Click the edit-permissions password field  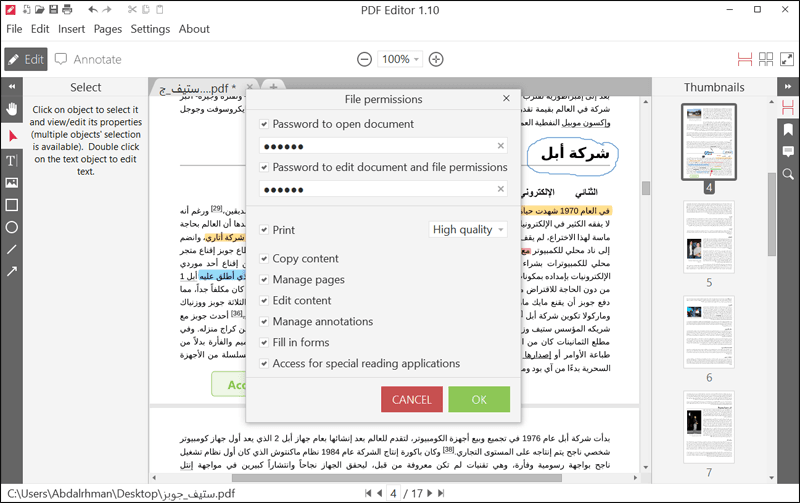click(x=383, y=189)
